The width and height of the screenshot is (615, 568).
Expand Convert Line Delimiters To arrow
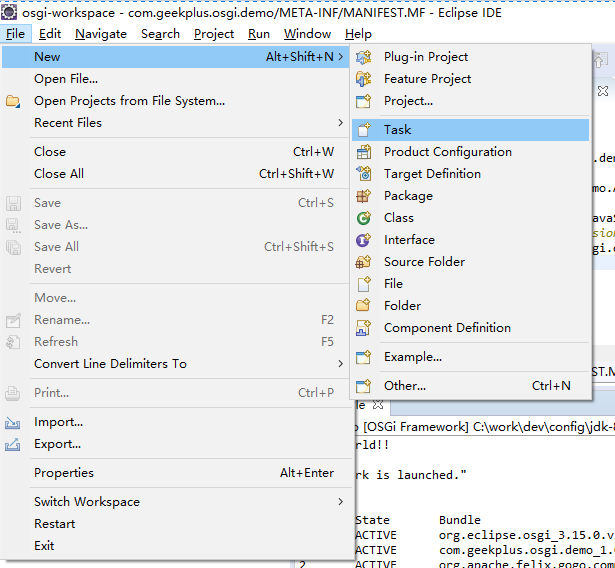click(x=340, y=364)
